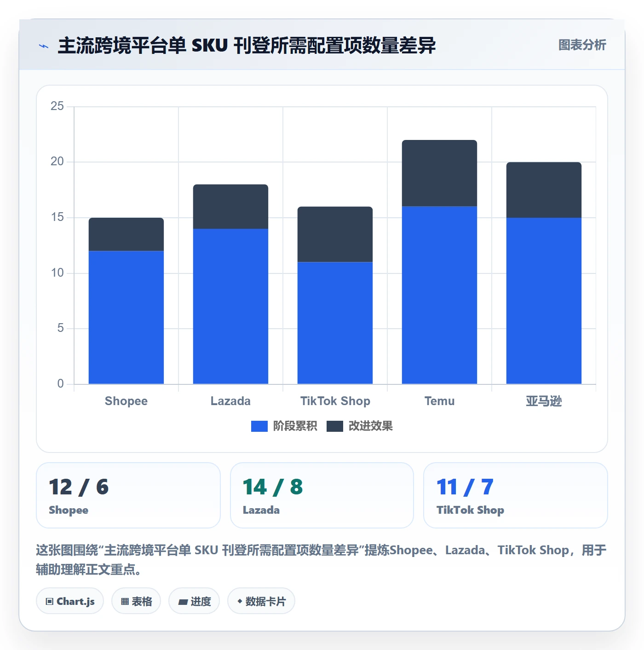Click the dark Lazada bar segment
This screenshot has width=644, height=650.
(230, 207)
